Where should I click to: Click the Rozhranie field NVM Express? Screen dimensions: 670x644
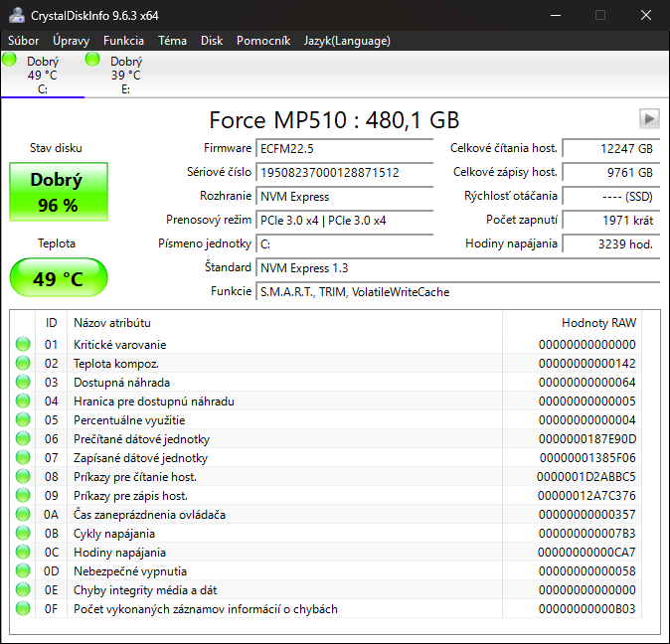[344, 197]
